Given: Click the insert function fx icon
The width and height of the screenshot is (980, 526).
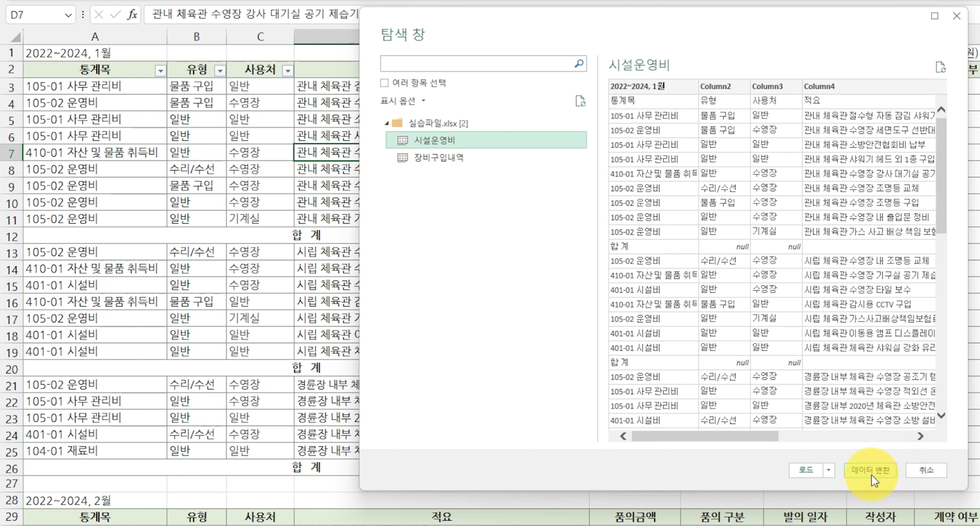Looking at the screenshot, I should [x=132, y=15].
